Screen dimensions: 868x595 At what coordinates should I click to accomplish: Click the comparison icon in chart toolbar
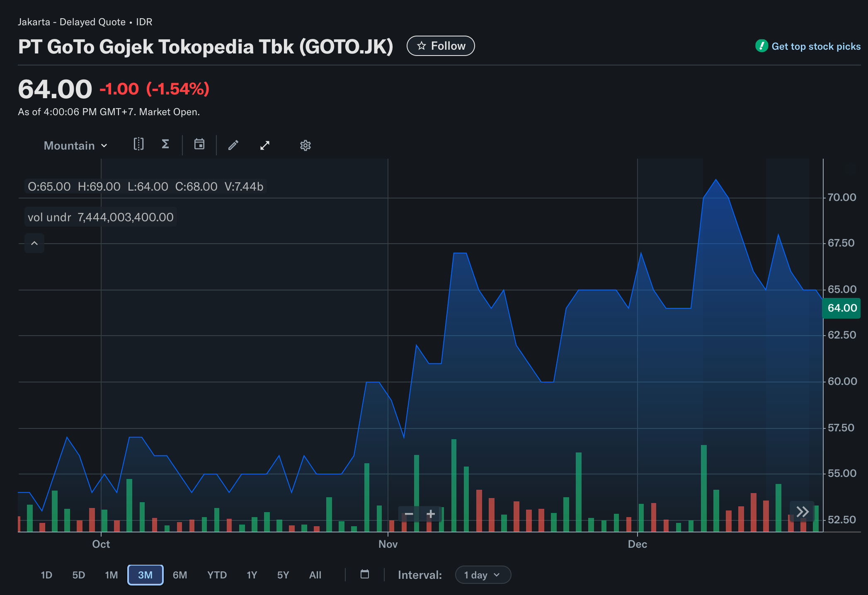point(138,145)
